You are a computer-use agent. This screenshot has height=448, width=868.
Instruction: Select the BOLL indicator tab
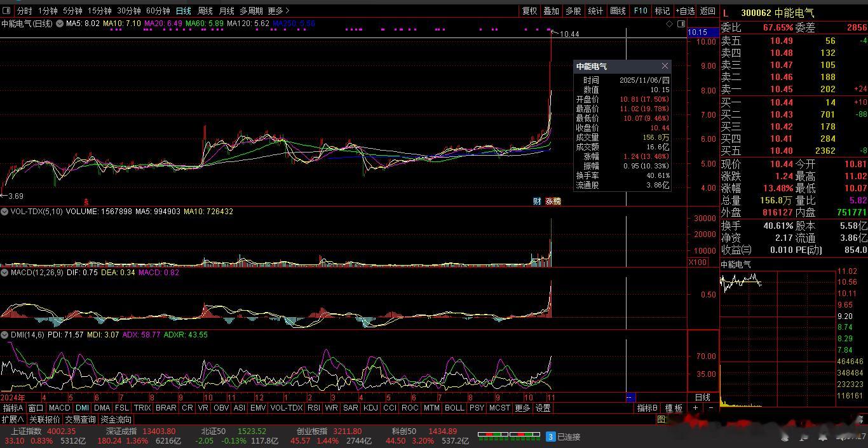point(454,408)
